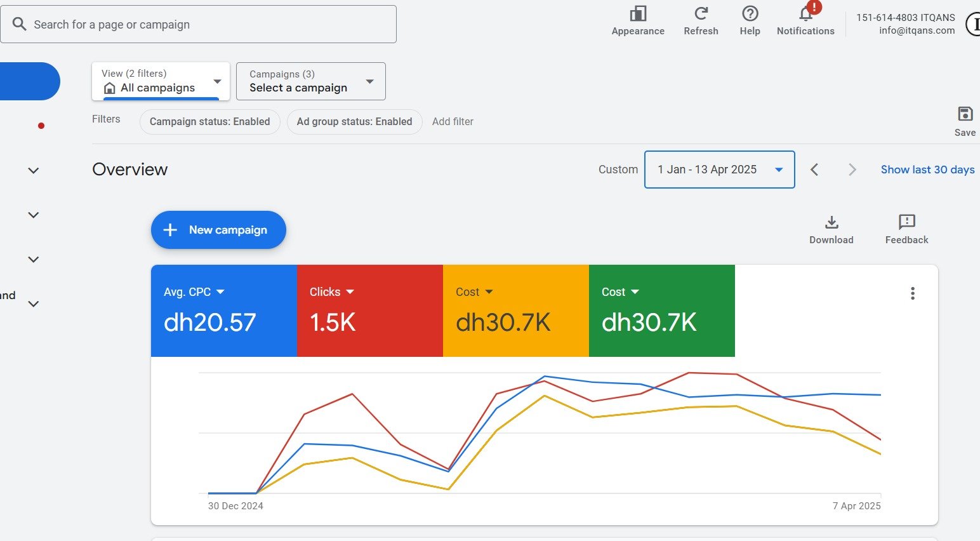Change the Avg. CPC metric dropdown
Image resolution: width=980 pixels, height=541 pixels.
194,292
